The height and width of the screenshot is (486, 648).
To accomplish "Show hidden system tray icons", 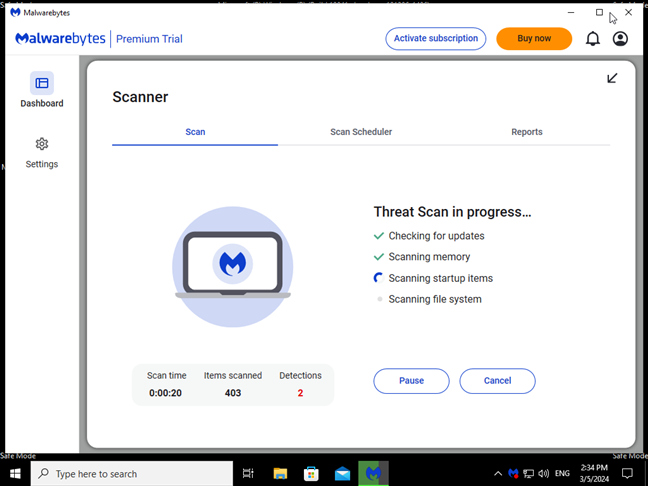I will click(x=498, y=474).
